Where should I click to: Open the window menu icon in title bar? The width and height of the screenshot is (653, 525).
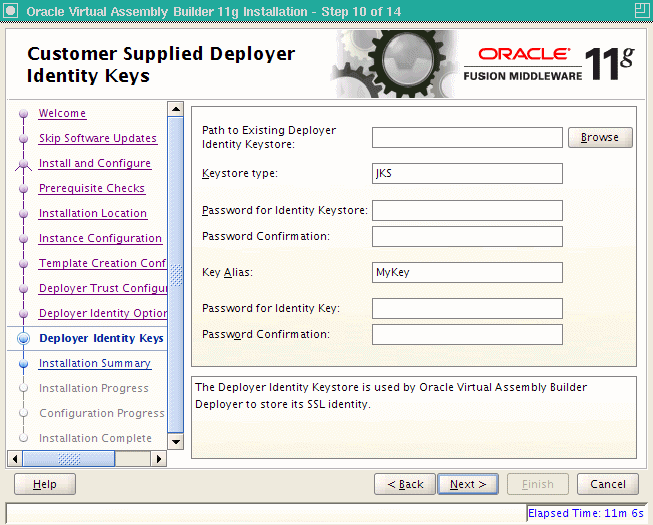coord(10,11)
